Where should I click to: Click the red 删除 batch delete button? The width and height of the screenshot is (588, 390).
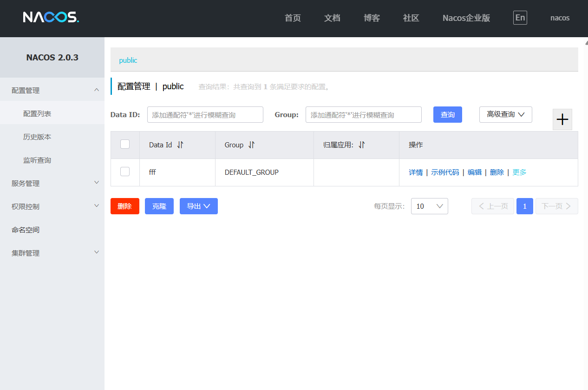tap(125, 206)
